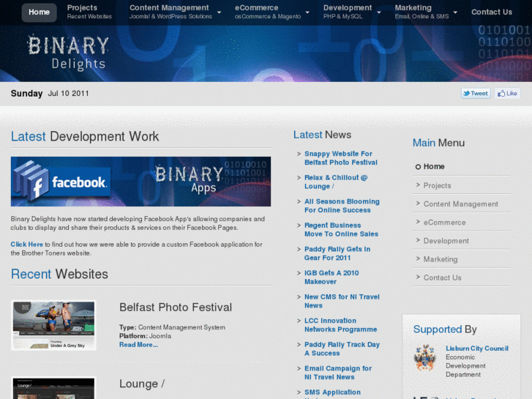The image size is (532, 399).
Task: Open Paddy Rally Gets In Gear news
Action: 337,253
